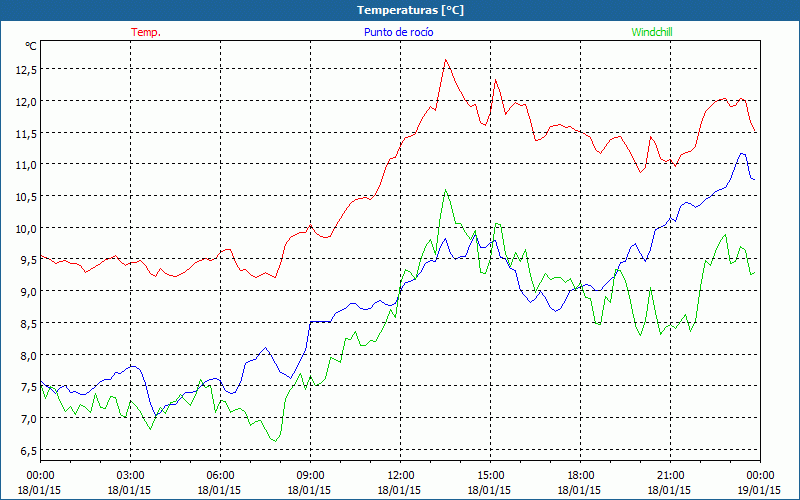Click the 21:00 time label

[670, 476]
